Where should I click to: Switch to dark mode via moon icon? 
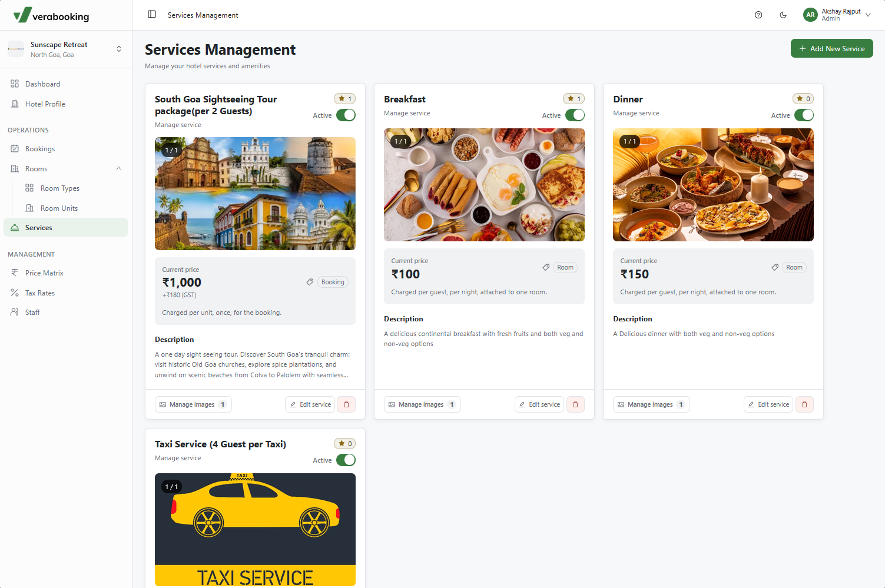pos(783,15)
